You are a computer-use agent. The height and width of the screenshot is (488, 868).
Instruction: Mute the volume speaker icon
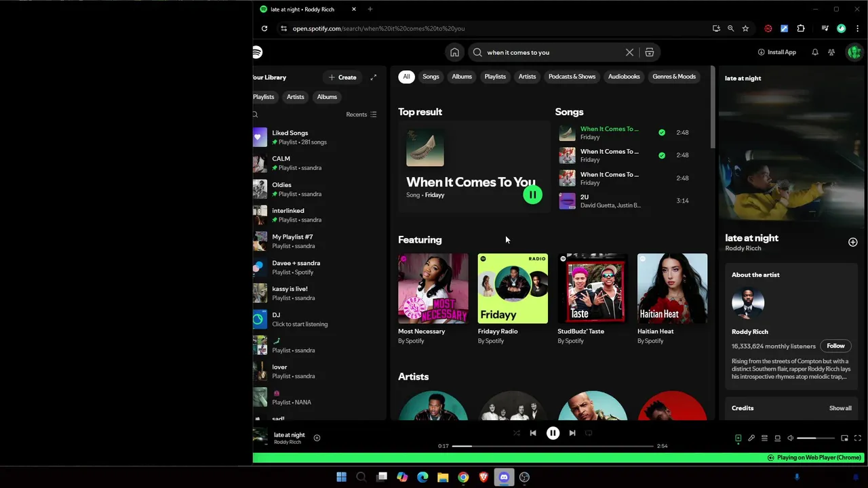click(x=790, y=439)
